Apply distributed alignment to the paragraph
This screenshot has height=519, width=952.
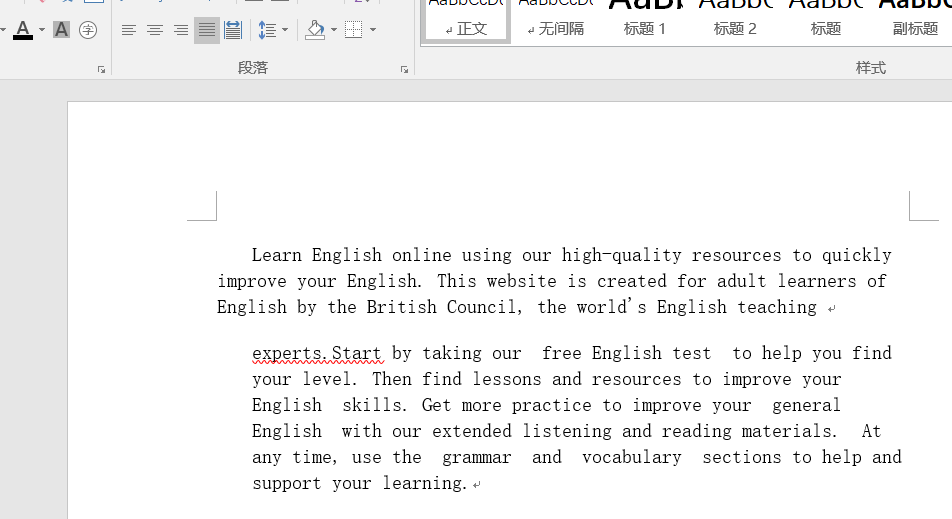pos(233,30)
